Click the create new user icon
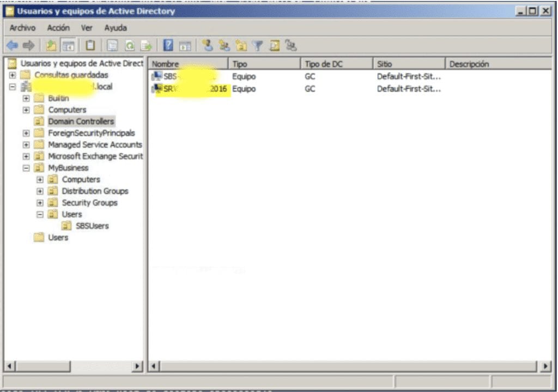Viewport: 558px width, 392px height. [x=207, y=46]
